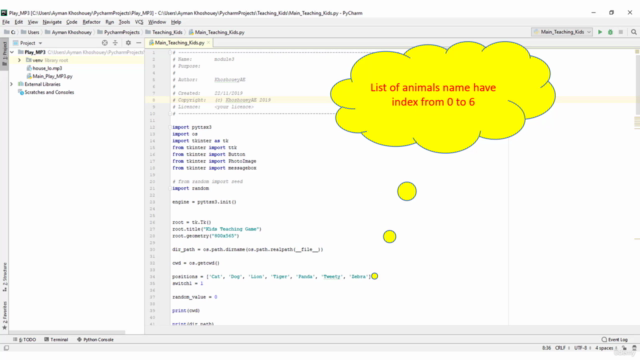Screen dimensions: 640x360
Task: Open the Code menu
Action: (x=71, y=22)
